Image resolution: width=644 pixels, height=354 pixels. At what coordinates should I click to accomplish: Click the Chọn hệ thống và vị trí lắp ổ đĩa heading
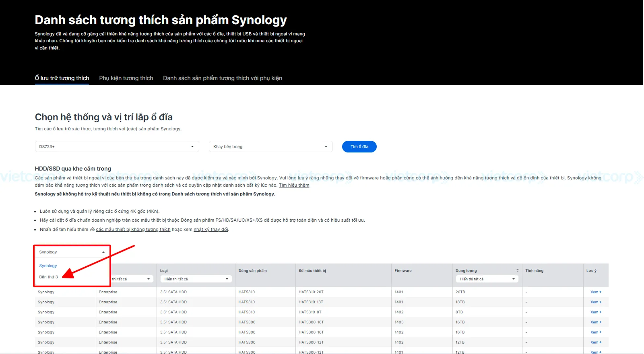[x=104, y=117]
